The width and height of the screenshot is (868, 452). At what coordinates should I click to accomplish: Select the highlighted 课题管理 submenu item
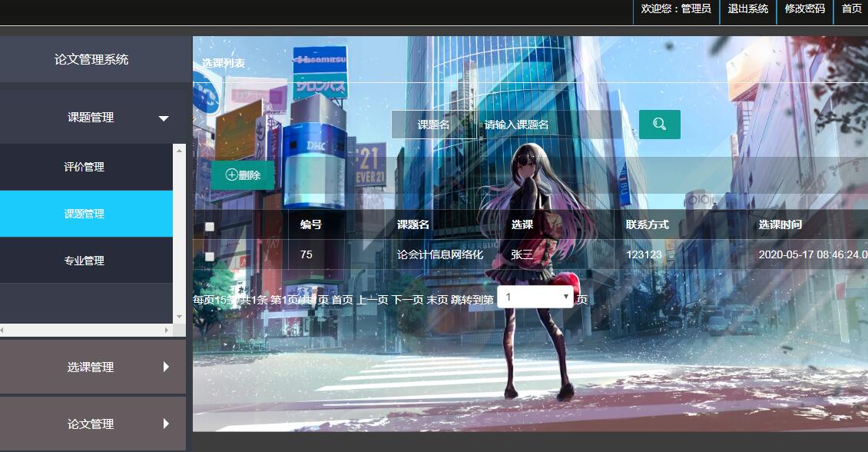[86, 214]
